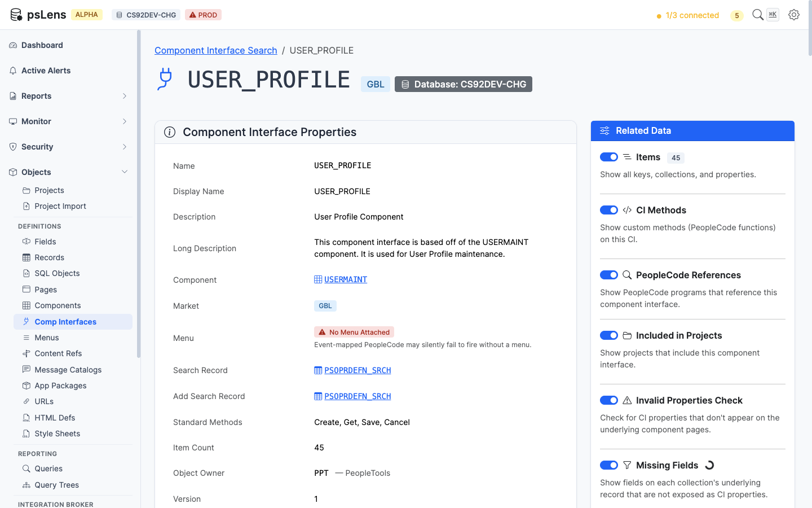
Task: Click the plug icon beside USER_PROFILE heading
Action: (x=165, y=79)
